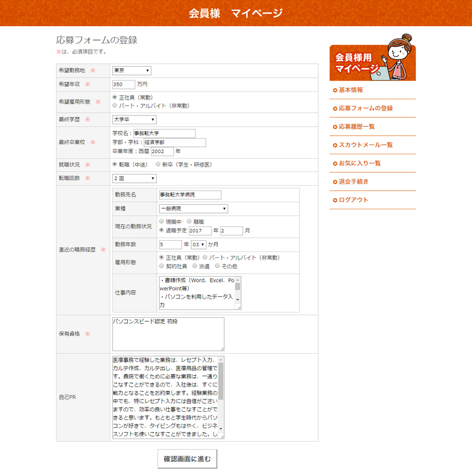Click the 自己PR scrollbar down arrow
The image size is (472, 476).
[x=221, y=429]
